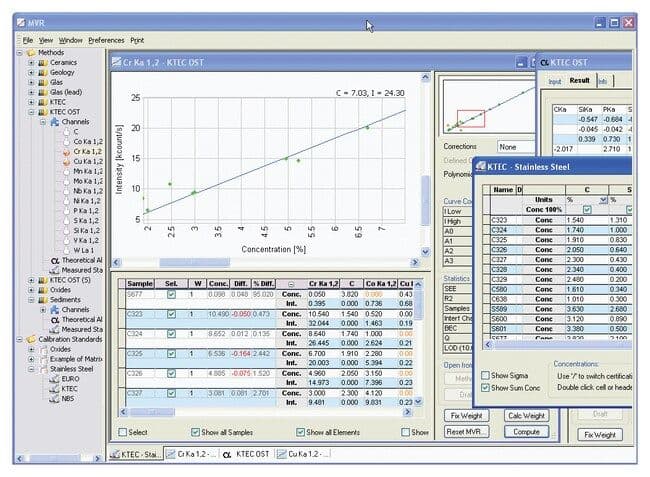Click the KTEC standard icon under Stainless Steel
Image resolution: width=650 pixels, height=477 pixels.
[x=54, y=389]
